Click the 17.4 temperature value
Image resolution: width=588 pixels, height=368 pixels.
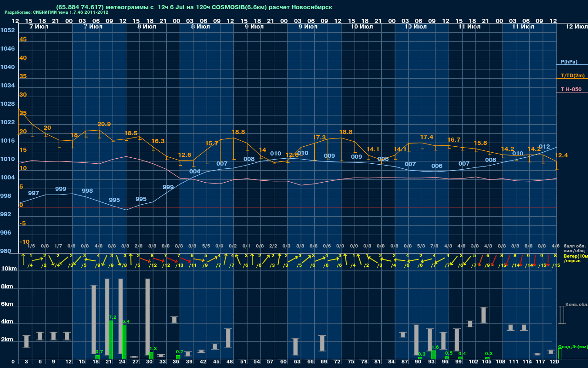[x=427, y=137]
